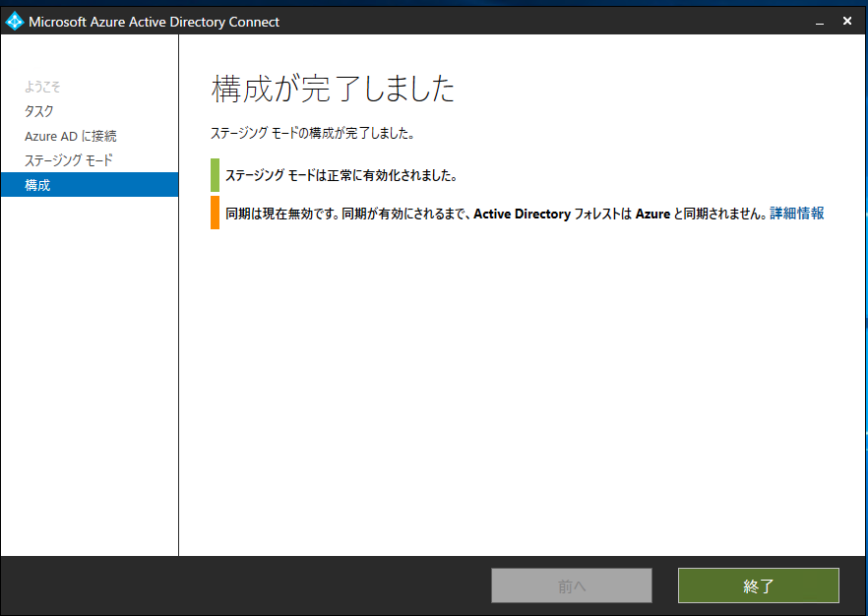
Task: Click the disabled 前へ button
Action: tap(571, 585)
